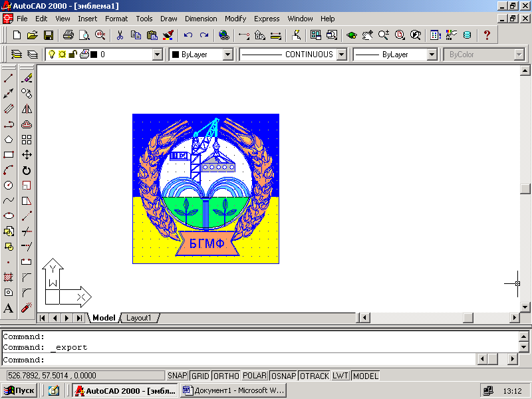Toggle MODEL space button in status bar

click(365, 376)
